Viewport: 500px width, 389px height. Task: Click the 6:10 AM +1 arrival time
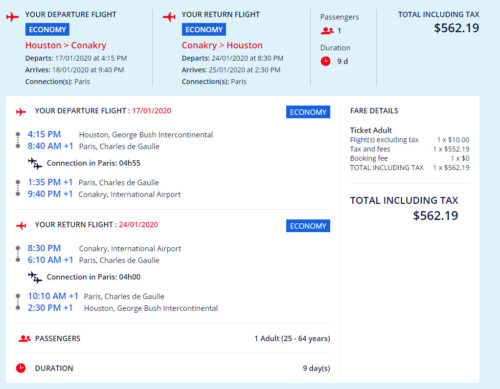tap(50, 260)
